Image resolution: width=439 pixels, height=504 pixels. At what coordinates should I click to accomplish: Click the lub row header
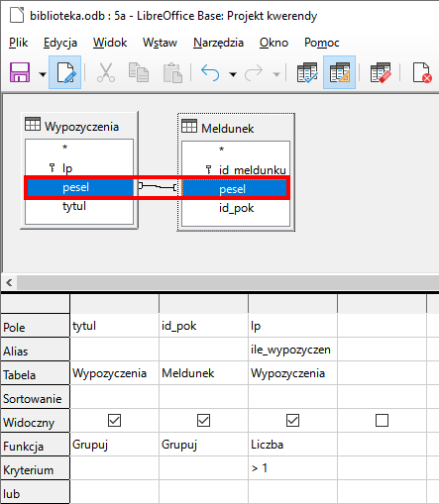(35, 492)
